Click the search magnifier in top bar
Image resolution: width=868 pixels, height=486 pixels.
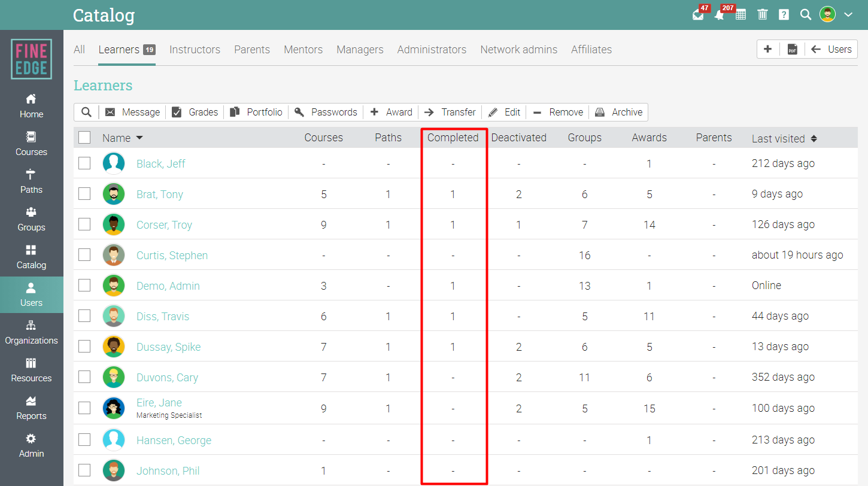(806, 15)
